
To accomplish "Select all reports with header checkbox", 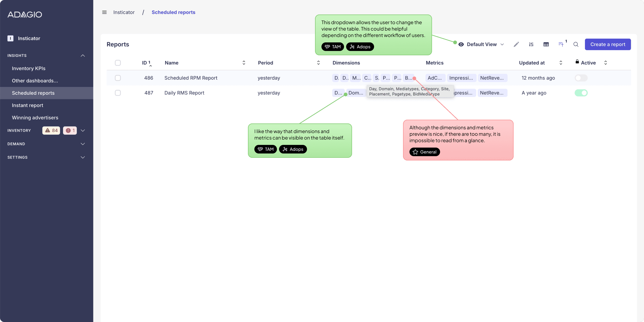I will point(118,63).
